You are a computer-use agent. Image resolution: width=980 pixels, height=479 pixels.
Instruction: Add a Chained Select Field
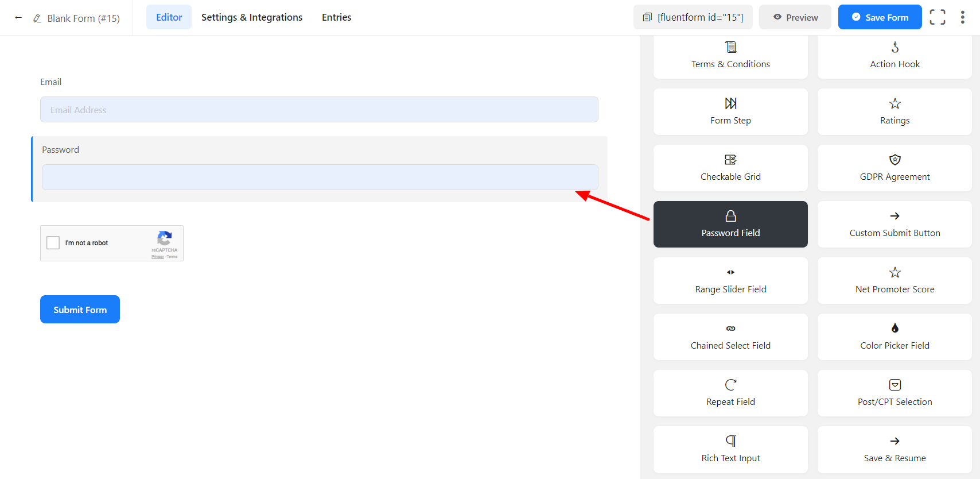click(x=730, y=337)
